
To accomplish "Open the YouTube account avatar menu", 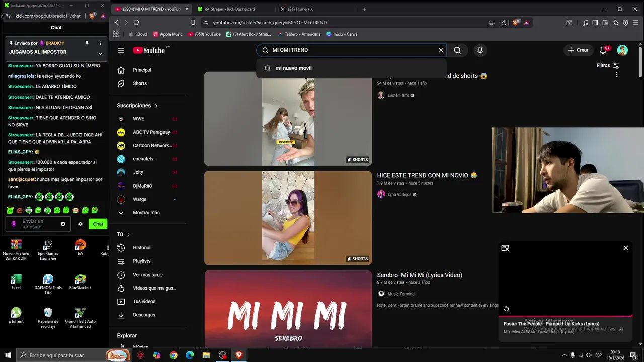I will pos(622,50).
